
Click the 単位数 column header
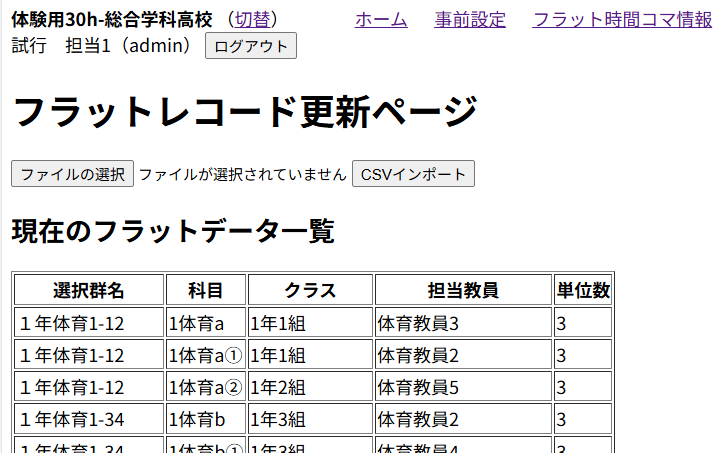tap(583, 291)
